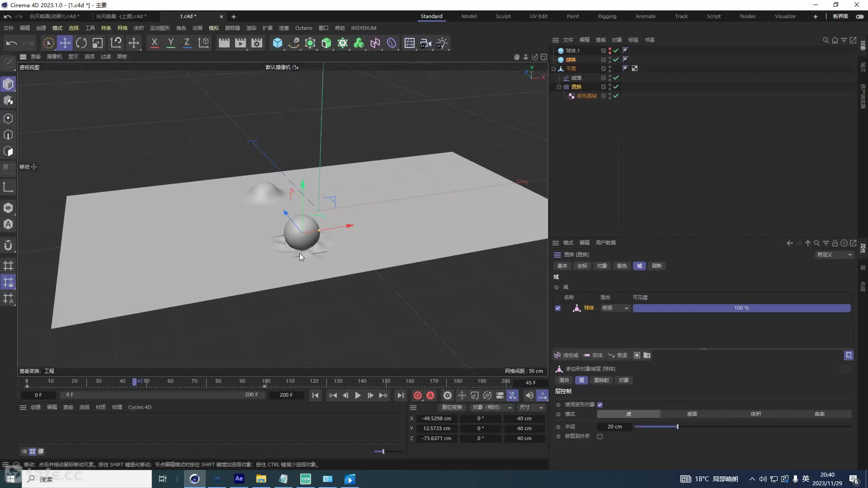Open a new document tab with plus
Screen dimensions: 868x488
[x=234, y=17]
